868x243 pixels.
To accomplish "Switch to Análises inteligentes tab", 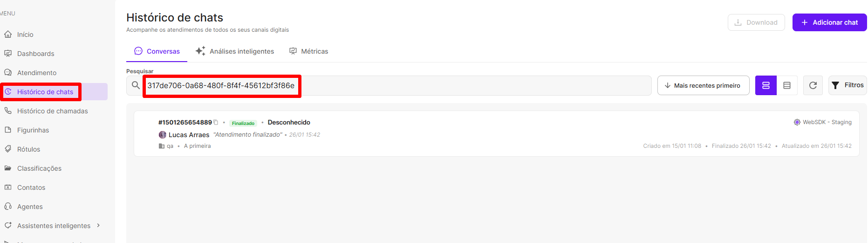I will (x=235, y=51).
